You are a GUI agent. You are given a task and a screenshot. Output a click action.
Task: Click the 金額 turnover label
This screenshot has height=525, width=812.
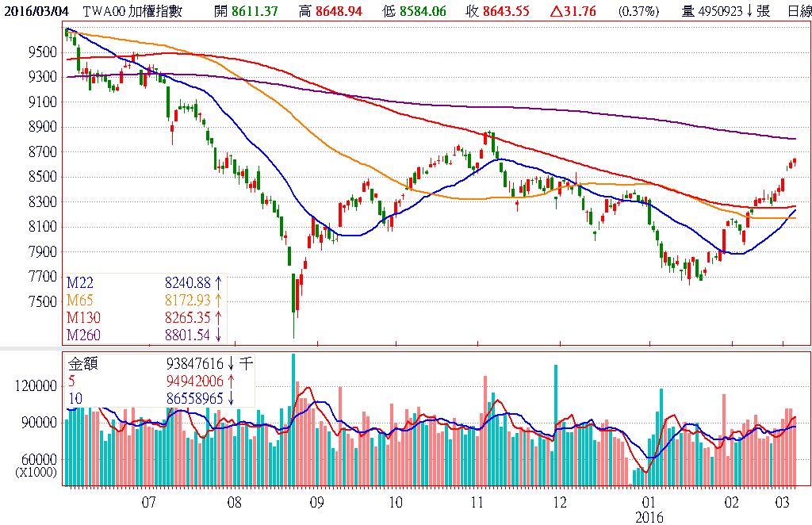pos(84,363)
